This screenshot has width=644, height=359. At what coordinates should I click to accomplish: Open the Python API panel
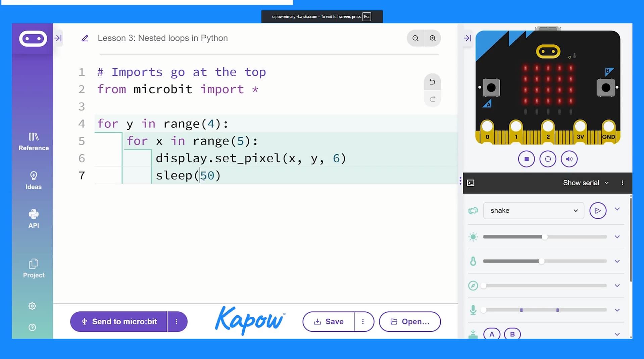pos(33,218)
